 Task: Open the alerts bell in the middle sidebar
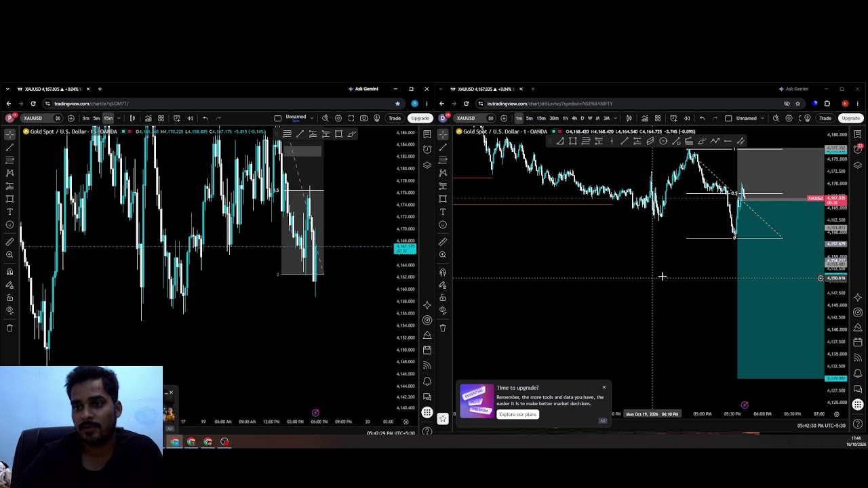427,382
